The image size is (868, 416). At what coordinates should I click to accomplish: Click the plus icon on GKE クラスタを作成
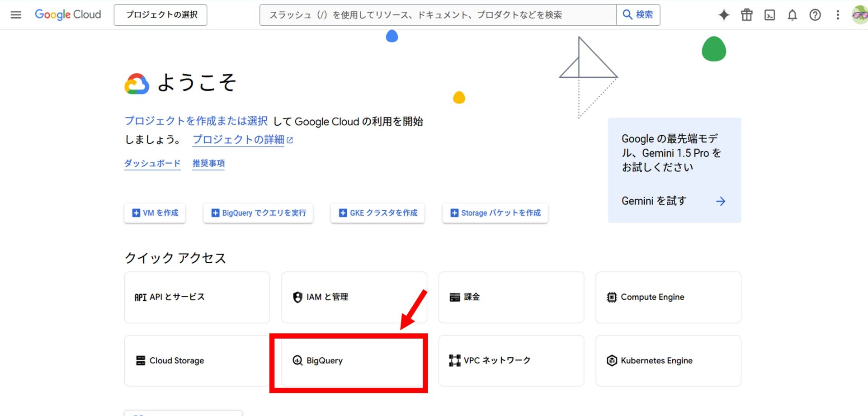(343, 213)
